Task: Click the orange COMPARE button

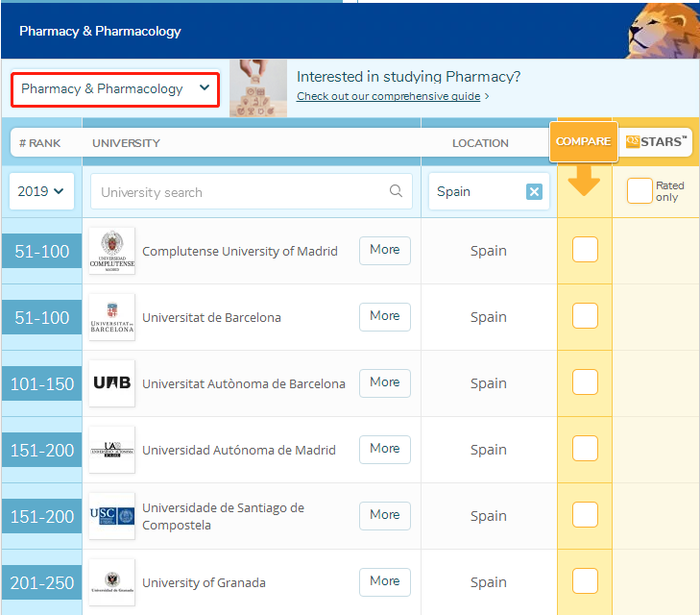Action: coord(584,141)
